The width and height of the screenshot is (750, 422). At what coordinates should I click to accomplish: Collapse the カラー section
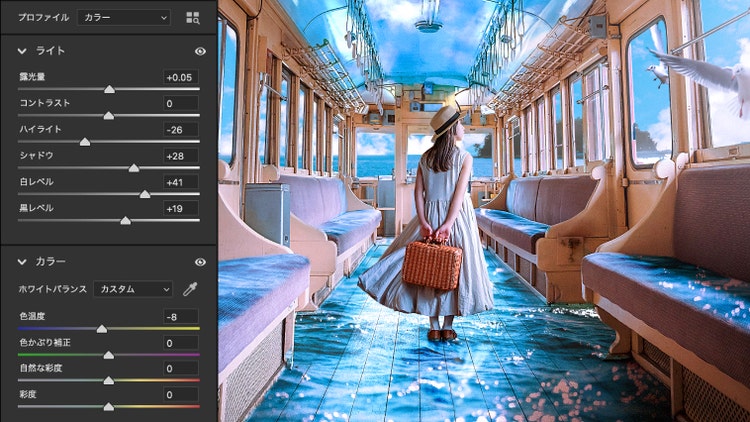[22, 262]
